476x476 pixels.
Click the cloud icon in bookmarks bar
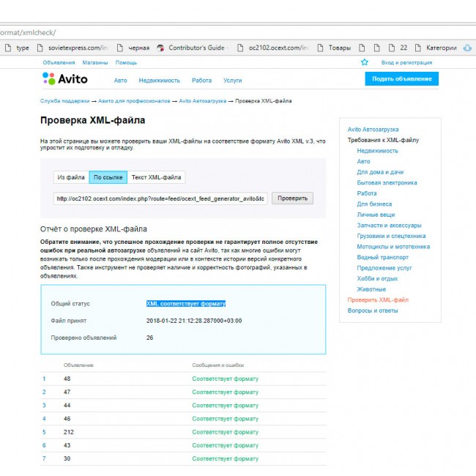(x=467, y=48)
